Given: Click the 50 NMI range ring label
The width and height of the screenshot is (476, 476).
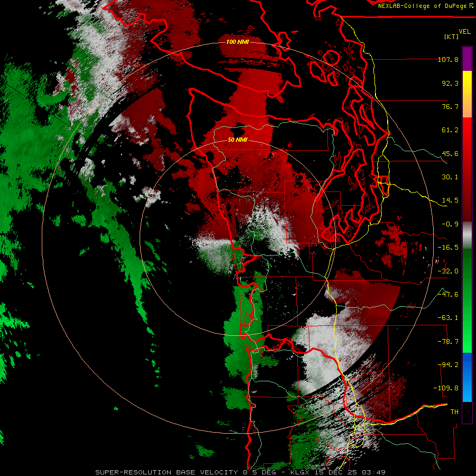Looking at the screenshot, I should [237, 140].
